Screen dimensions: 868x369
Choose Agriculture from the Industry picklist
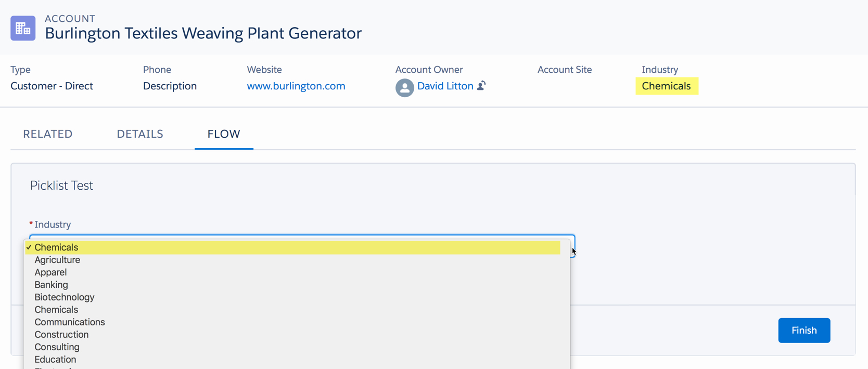(57, 260)
